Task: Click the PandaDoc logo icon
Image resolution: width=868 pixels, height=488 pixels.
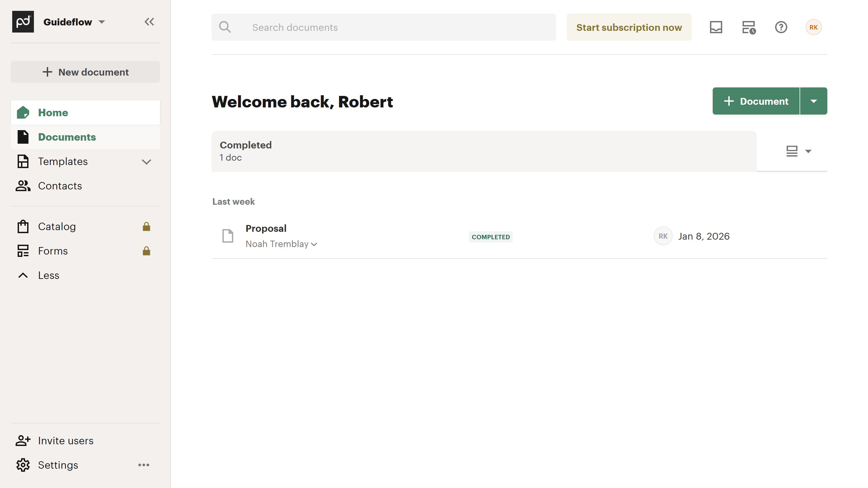Action: point(23,22)
